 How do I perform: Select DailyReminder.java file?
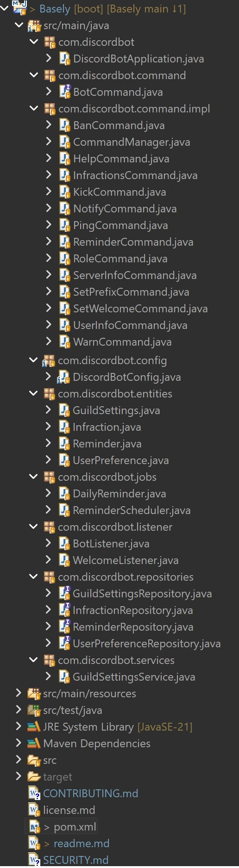(119, 494)
